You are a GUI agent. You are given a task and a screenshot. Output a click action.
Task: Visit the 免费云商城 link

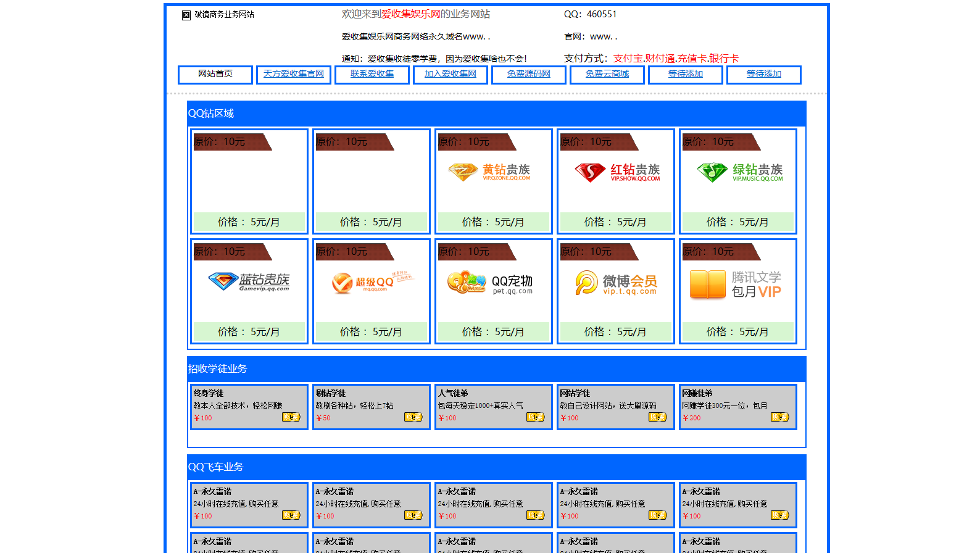pos(607,74)
